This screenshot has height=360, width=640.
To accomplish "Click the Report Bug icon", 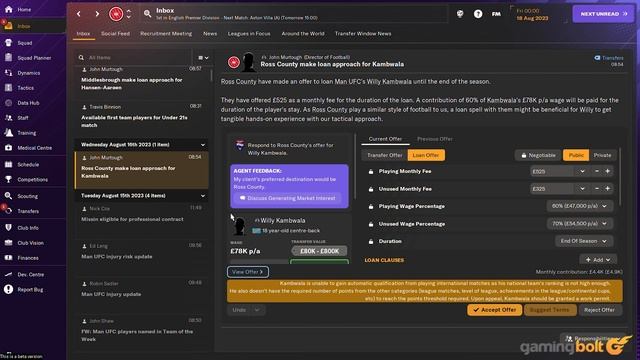I will tap(9, 289).
